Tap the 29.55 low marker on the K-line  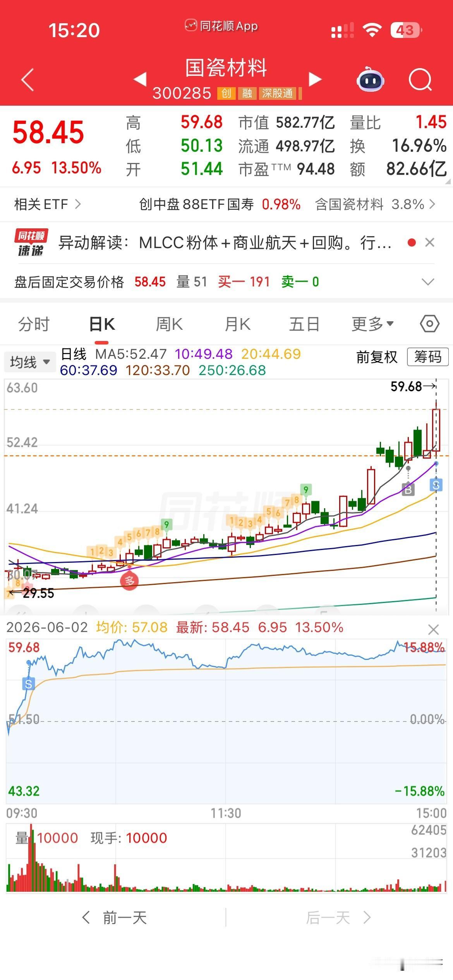point(31,593)
